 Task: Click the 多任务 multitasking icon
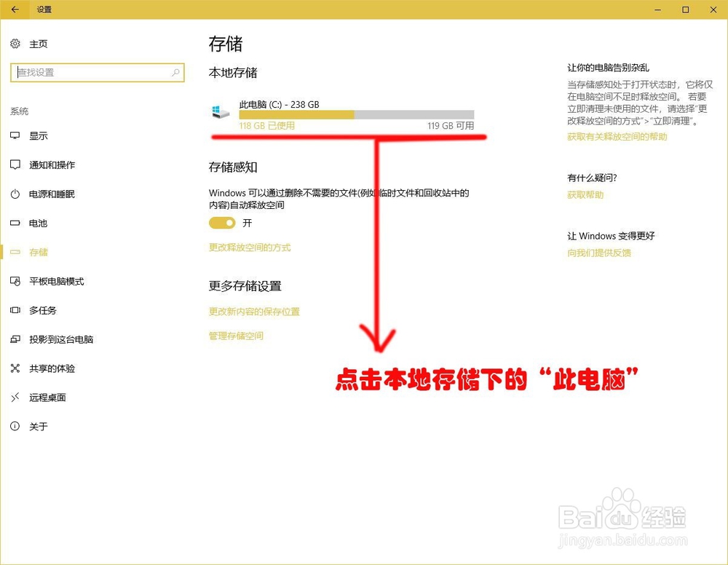click(15, 310)
